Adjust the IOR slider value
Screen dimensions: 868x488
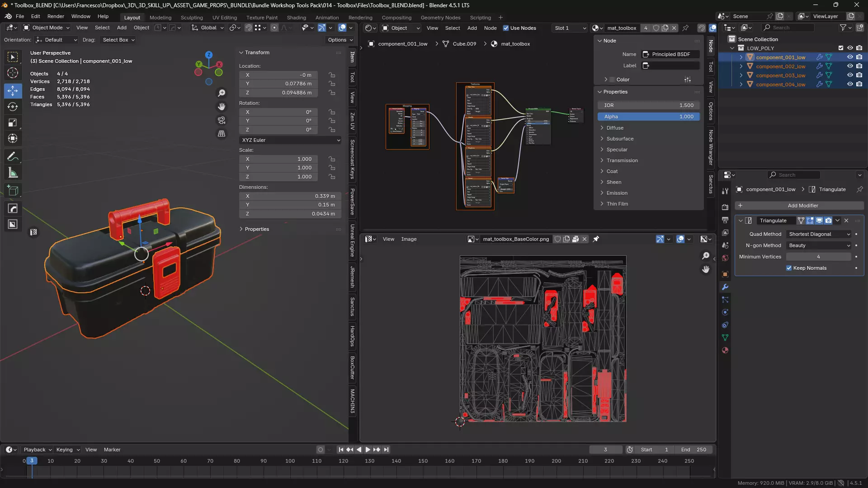[649, 105]
